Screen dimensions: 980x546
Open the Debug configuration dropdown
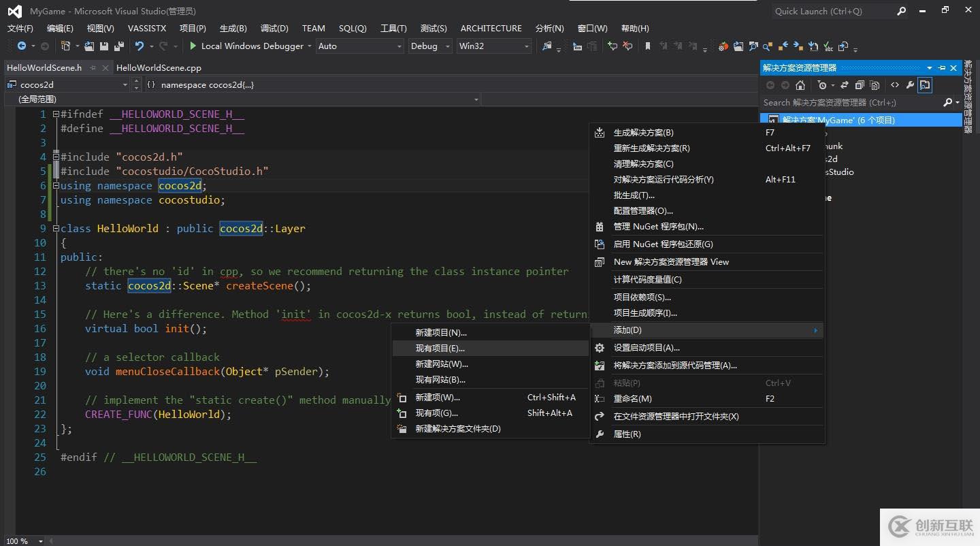tap(430, 46)
